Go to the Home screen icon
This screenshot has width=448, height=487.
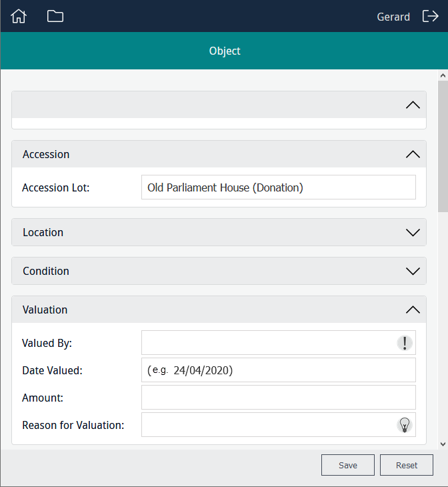19,16
